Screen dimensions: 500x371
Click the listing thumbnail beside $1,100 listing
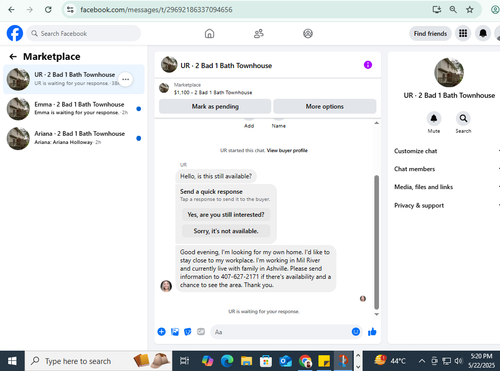pos(164,88)
